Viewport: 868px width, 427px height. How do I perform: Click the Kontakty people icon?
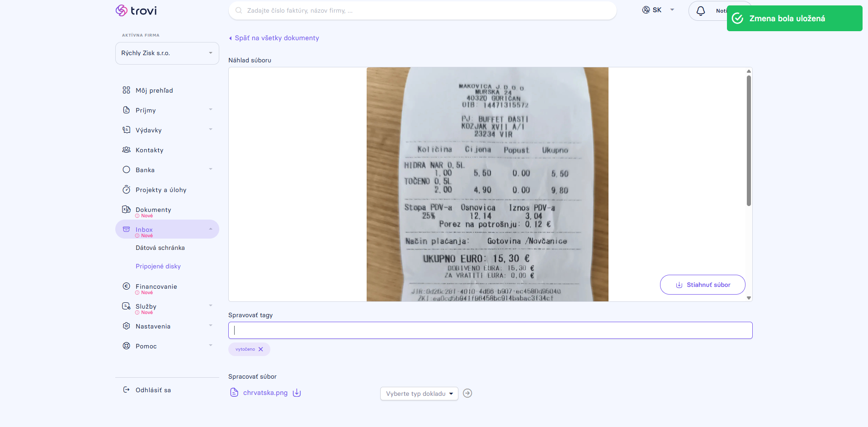[x=126, y=150]
